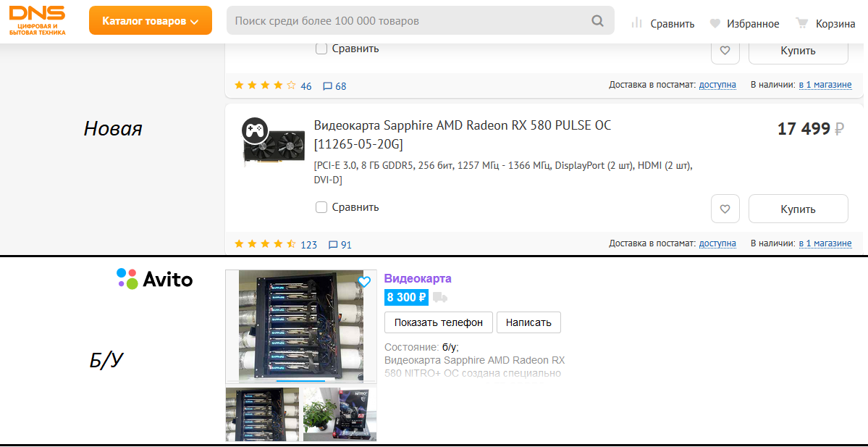Screen dimensions: 868x447
Task: Open the Корзина cart icon
Action: [x=801, y=22]
